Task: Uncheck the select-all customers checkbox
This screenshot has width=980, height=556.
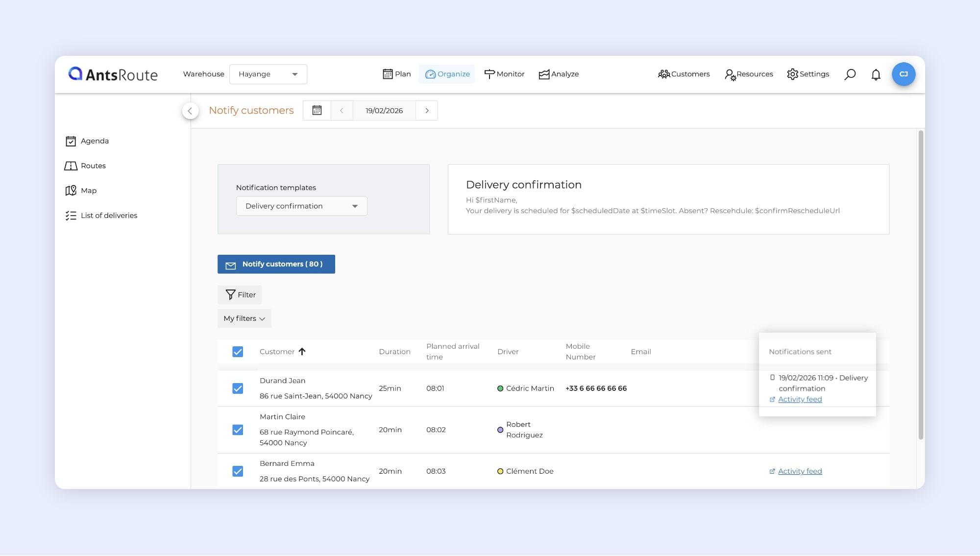Action: click(x=238, y=352)
